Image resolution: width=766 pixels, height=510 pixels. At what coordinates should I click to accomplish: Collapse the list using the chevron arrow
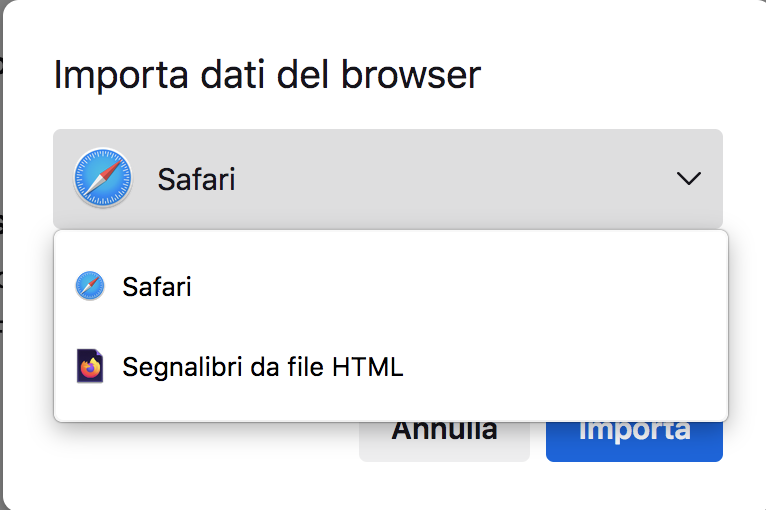688,179
